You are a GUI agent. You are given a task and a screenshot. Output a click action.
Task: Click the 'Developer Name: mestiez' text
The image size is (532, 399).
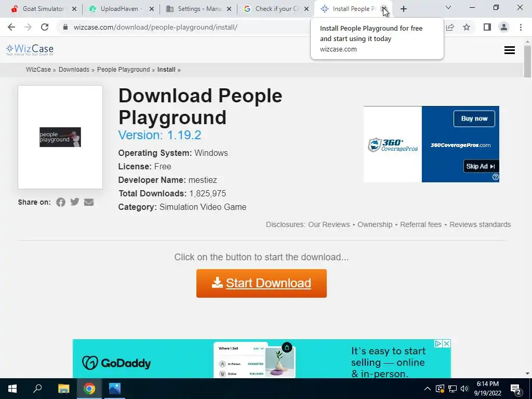pos(167,180)
